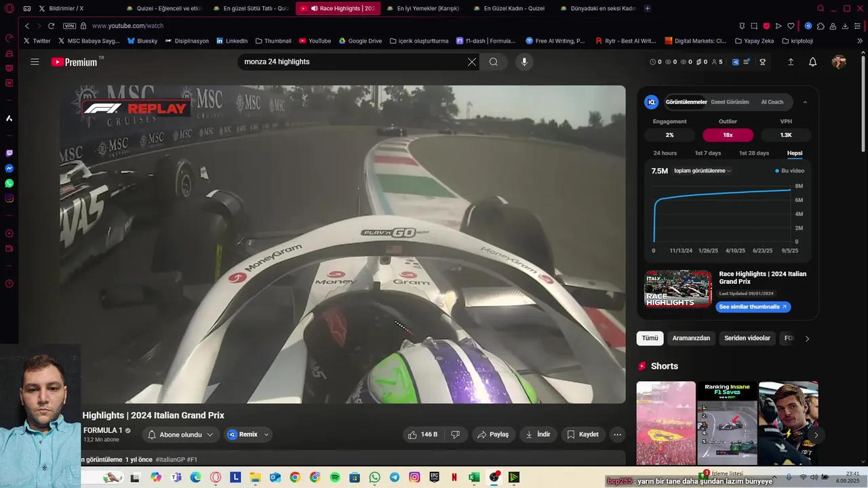
Task: Open the Max Verstappen Shorts thumbnail
Action: pyautogui.click(x=788, y=423)
